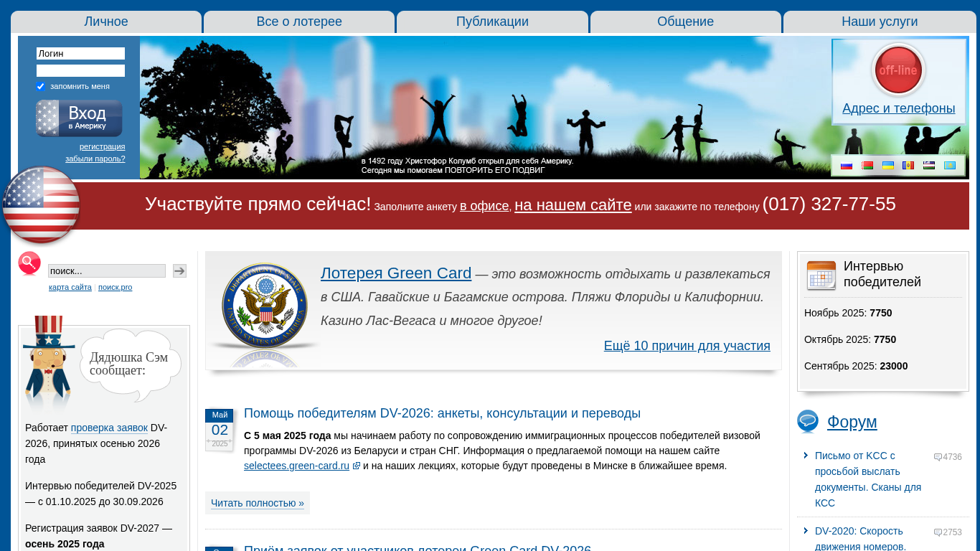Toggle the 'запомнить меня' checkbox
The height and width of the screenshot is (551, 980).
coord(41,86)
